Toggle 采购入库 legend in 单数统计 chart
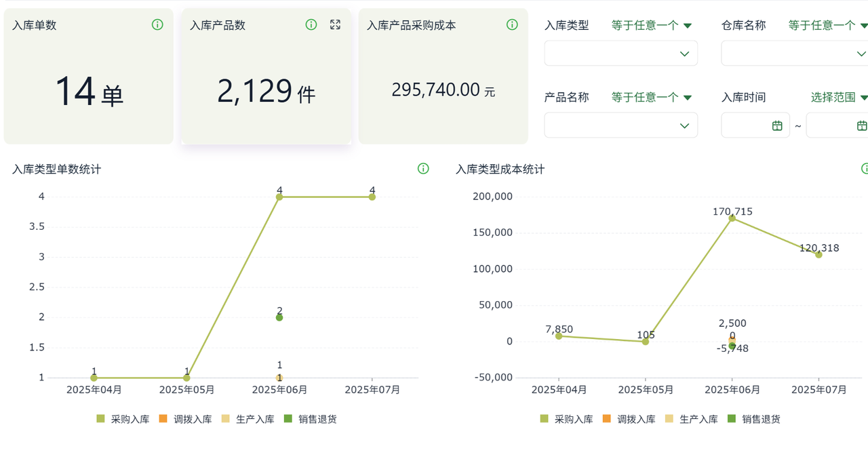 point(123,419)
